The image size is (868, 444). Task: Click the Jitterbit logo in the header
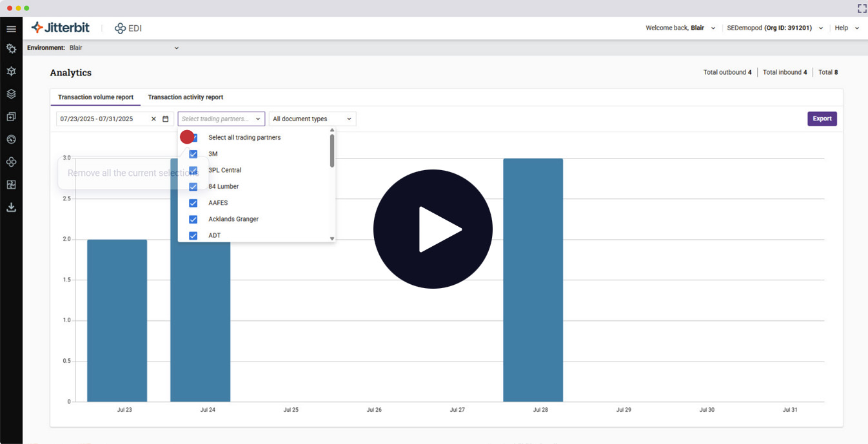pos(60,27)
